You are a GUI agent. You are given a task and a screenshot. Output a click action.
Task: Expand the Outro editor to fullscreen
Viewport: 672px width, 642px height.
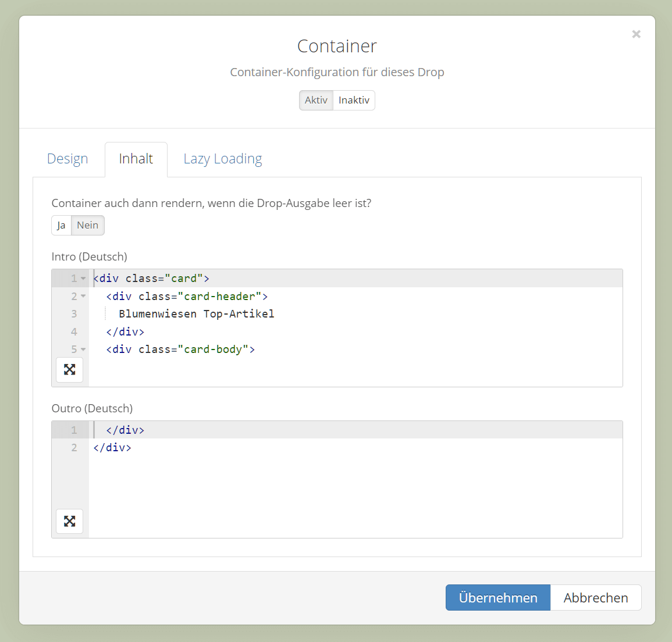[x=69, y=521]
